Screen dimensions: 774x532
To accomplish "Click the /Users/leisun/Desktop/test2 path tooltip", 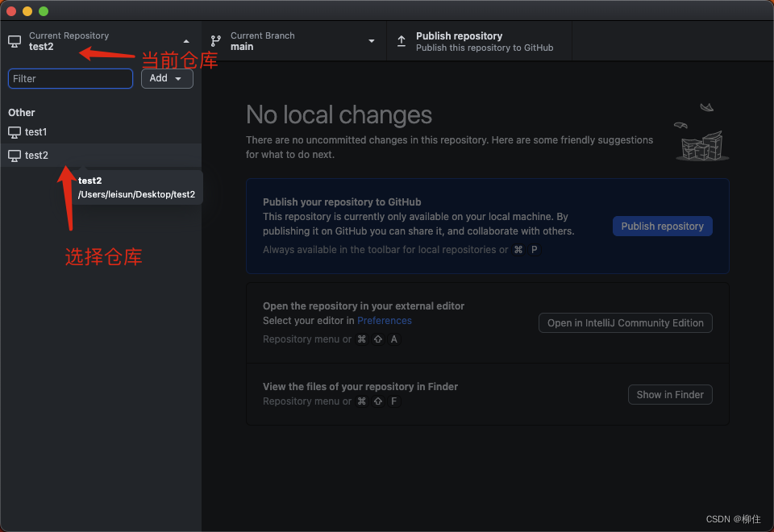I will point(136,194).
